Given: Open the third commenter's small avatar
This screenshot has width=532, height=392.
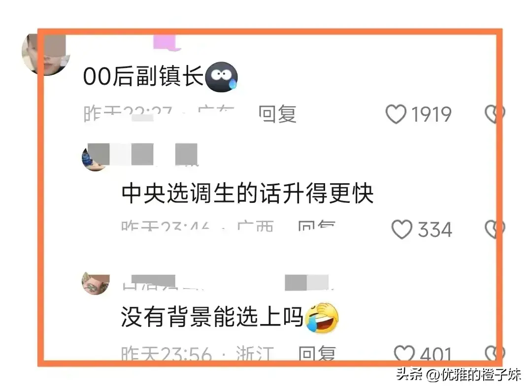Looking at the screenshot, I should tap(96, 284).
